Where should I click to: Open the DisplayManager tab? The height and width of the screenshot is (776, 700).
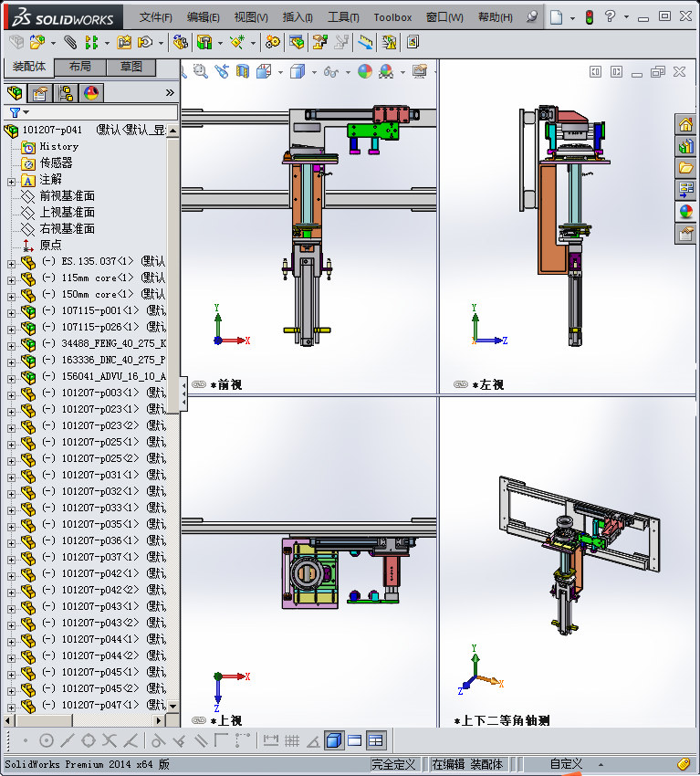pos(91,92)
